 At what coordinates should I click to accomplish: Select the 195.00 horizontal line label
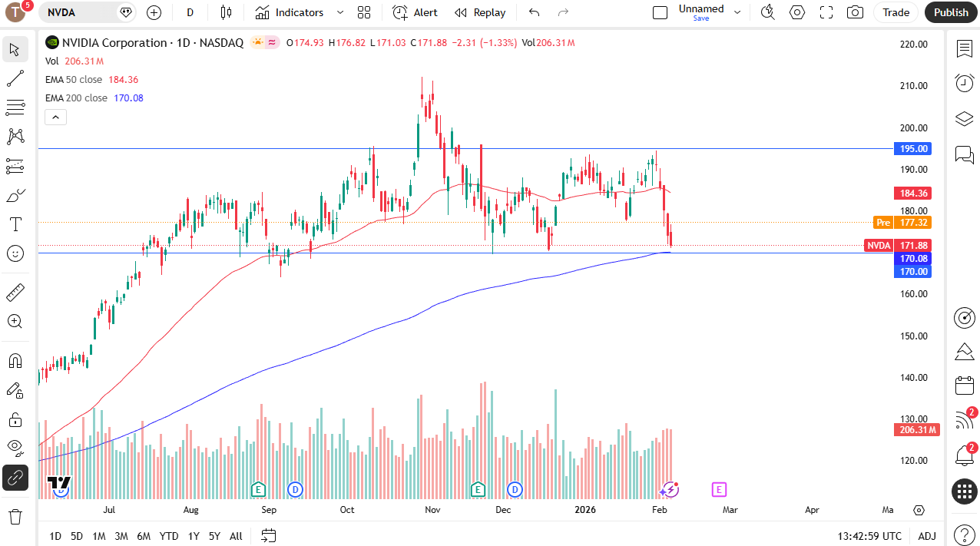coord(913,149)
